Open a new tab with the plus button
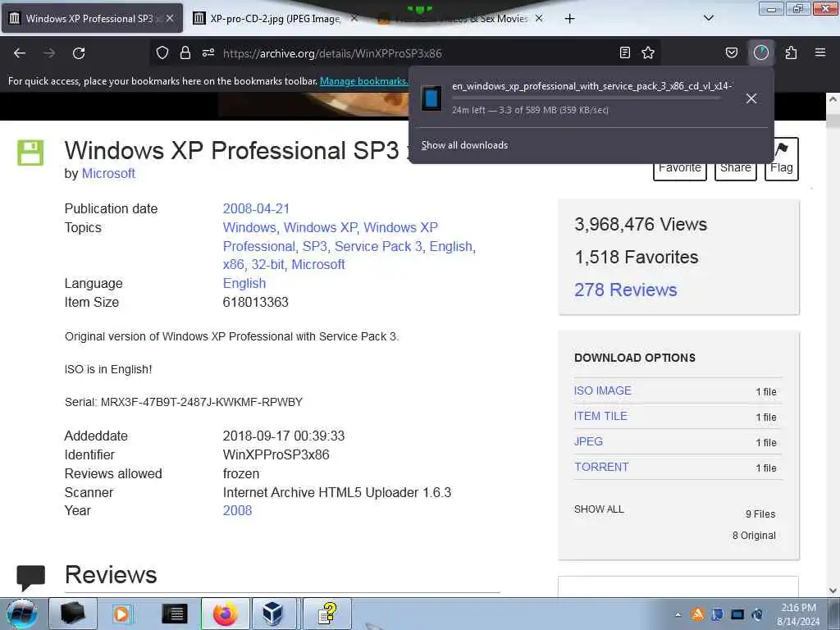This screenshot has height=630, width=840. 569,19
